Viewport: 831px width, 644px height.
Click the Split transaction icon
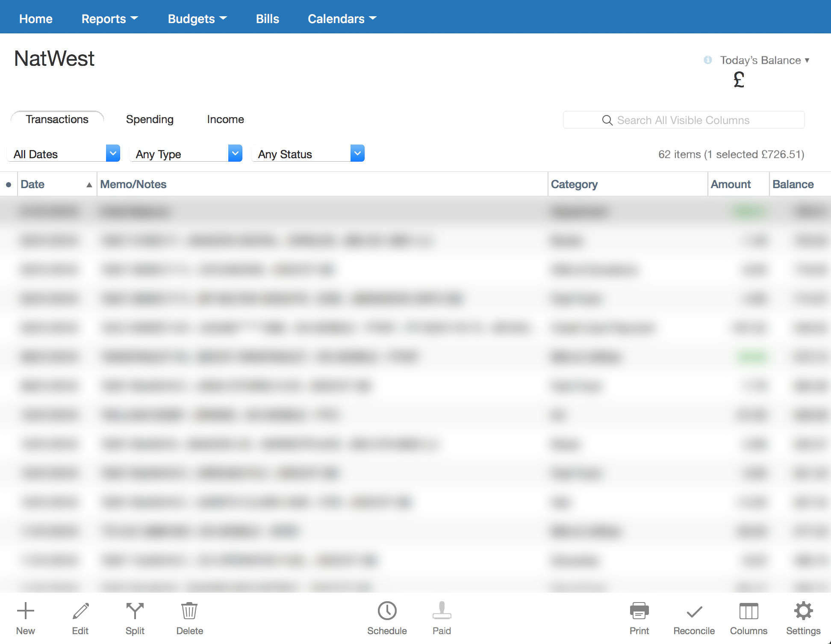(x=135, y=611)
